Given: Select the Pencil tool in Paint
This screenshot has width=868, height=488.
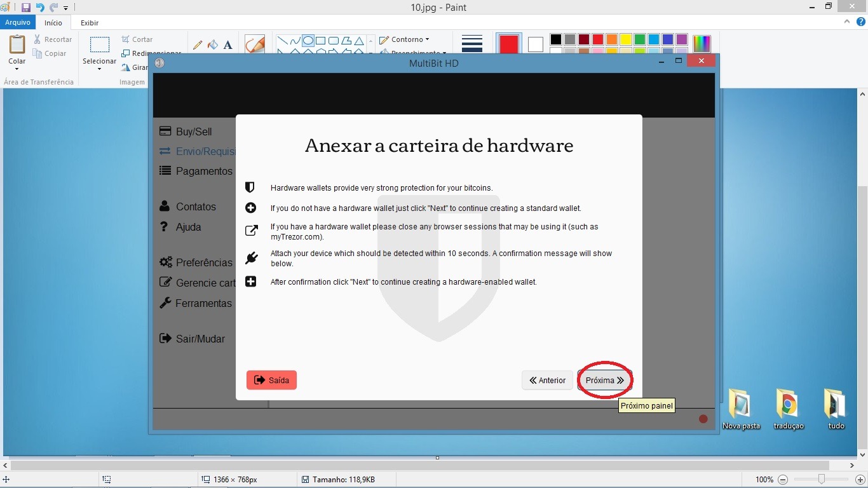Looking at the screenshot, I should tap(198, 44).
